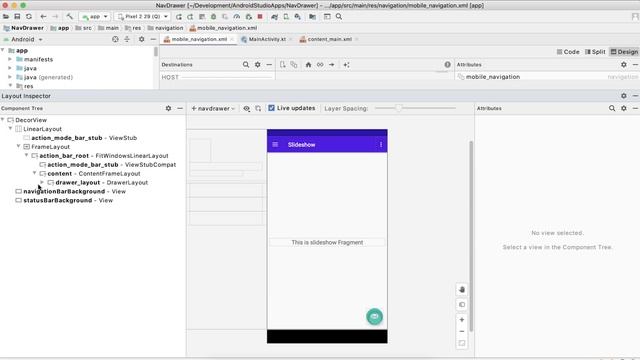Collapse the app module in project tree

tap(3, 50)
